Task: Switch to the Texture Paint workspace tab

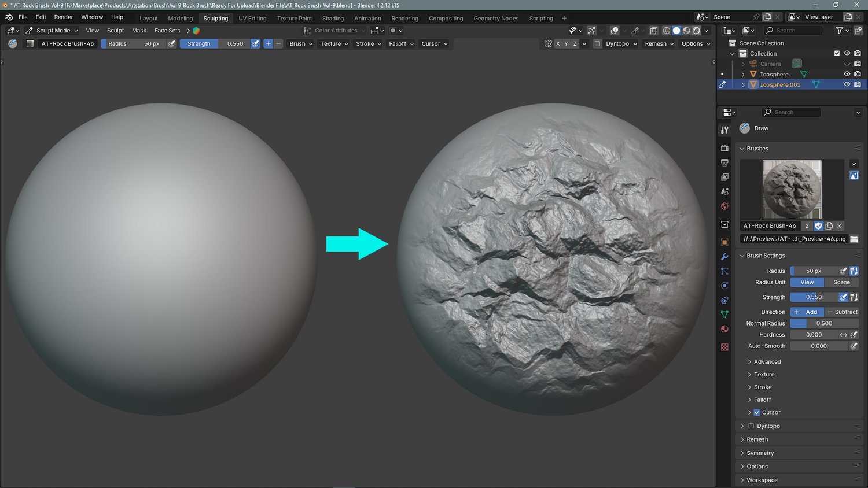Action: [x=294, y=19]
